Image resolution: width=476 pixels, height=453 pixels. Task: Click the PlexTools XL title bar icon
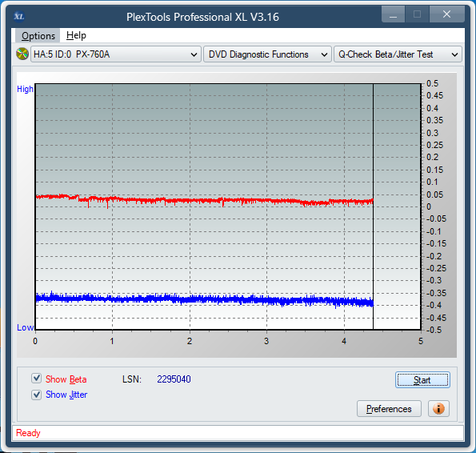click(19, 16)
